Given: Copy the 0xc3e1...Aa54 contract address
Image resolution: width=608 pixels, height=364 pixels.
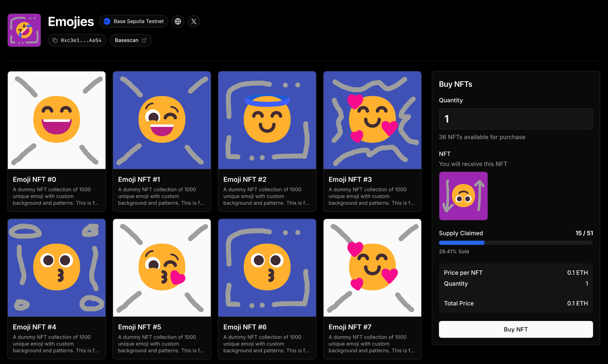Looking at the screenshot, I should click(81, 40).
